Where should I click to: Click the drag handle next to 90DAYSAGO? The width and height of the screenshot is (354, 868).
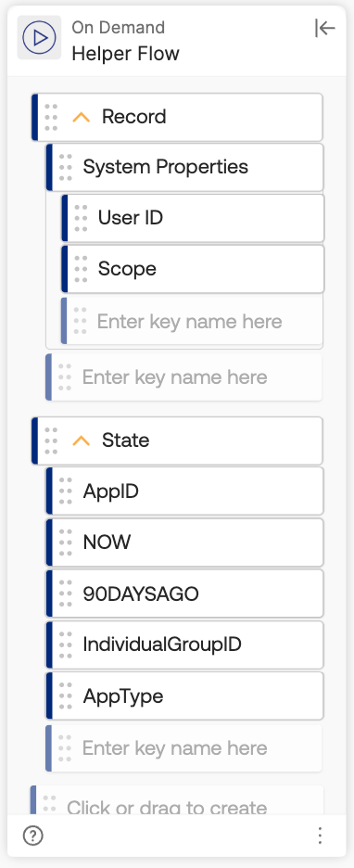tap(66, 594)
